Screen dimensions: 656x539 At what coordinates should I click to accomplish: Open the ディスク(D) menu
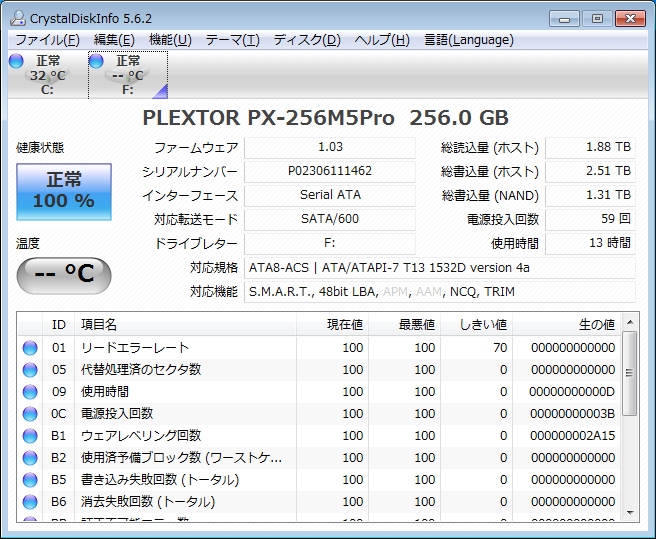[307, 40]
